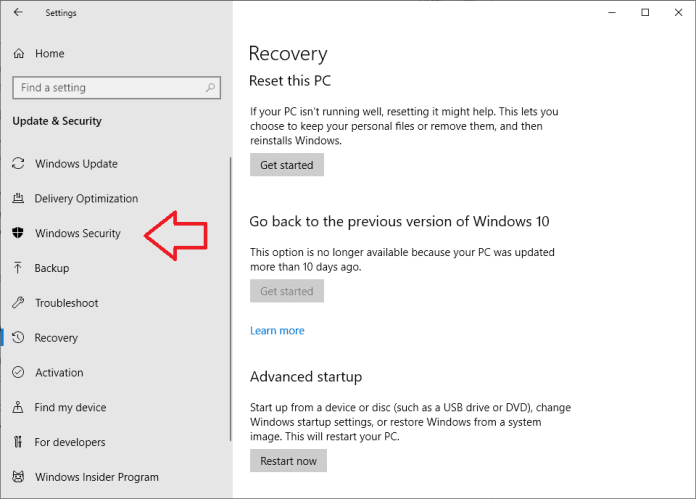Open the Learn more link
Screen dimensions: 696x499
click(277, 331)
